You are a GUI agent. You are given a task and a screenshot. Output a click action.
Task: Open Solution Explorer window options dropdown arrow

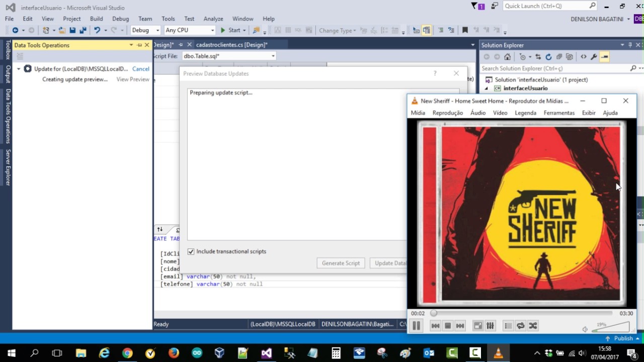622,45
